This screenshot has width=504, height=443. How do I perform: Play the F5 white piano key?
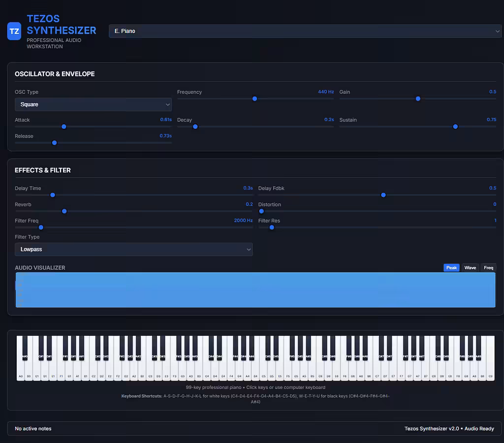coord(288,370)
